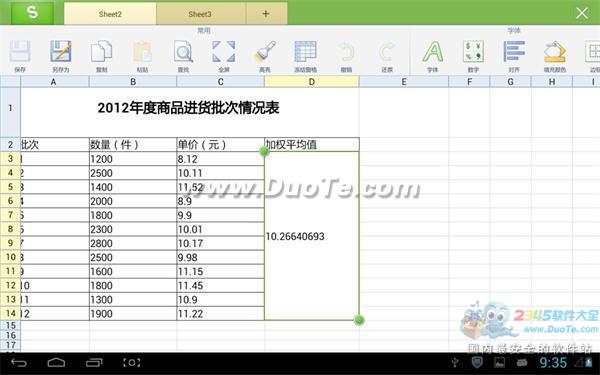Tap the upper-left green selection handle

[264, 152]
